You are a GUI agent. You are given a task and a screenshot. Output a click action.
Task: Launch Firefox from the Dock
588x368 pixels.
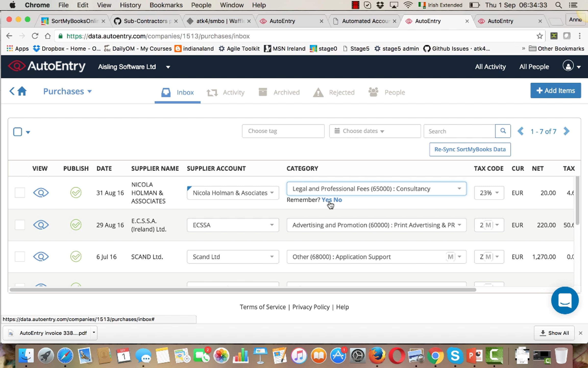377,355
